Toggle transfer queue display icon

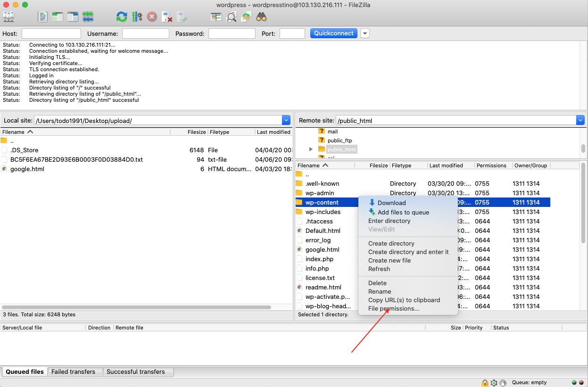pyautogui.click(x=88, y=17)
